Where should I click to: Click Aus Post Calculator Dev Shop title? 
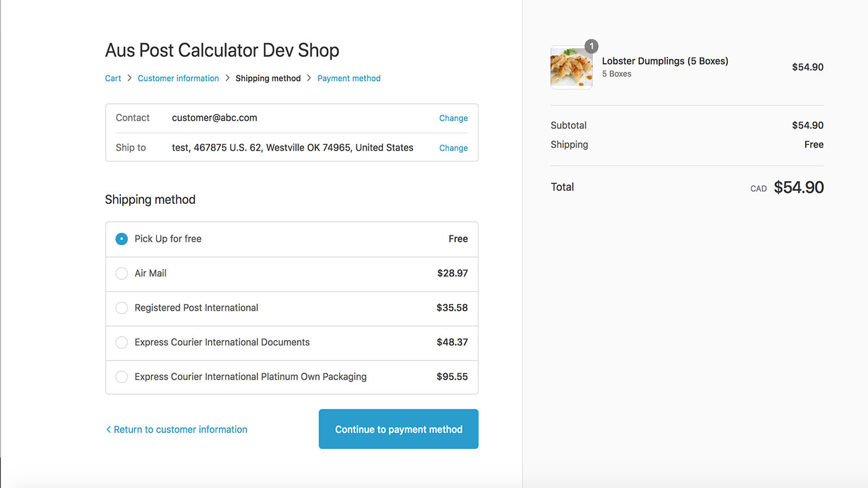click(222, 50)
